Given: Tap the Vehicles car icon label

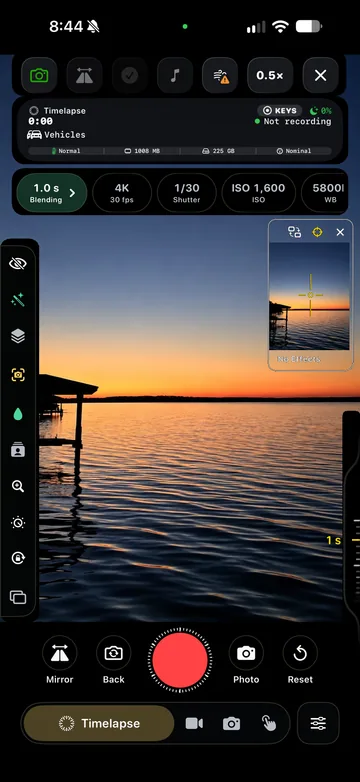Looking at the screenshot, I should tap(56, 135).
